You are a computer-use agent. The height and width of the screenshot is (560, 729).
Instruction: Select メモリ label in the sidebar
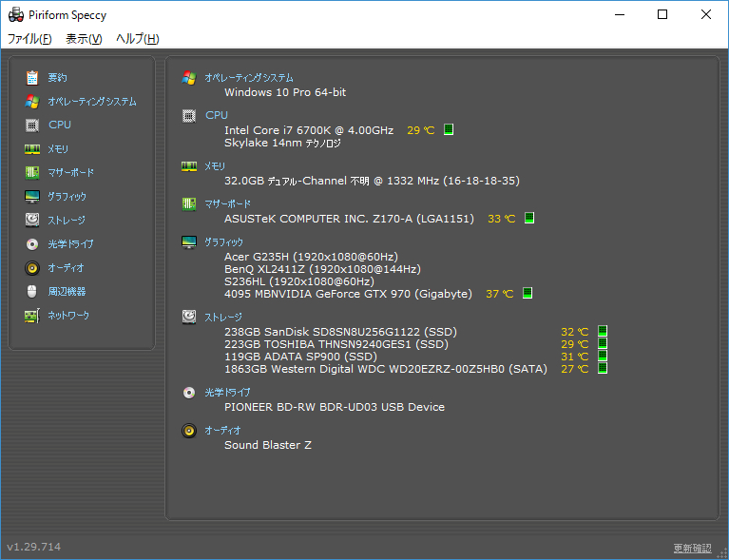[58, 149]
